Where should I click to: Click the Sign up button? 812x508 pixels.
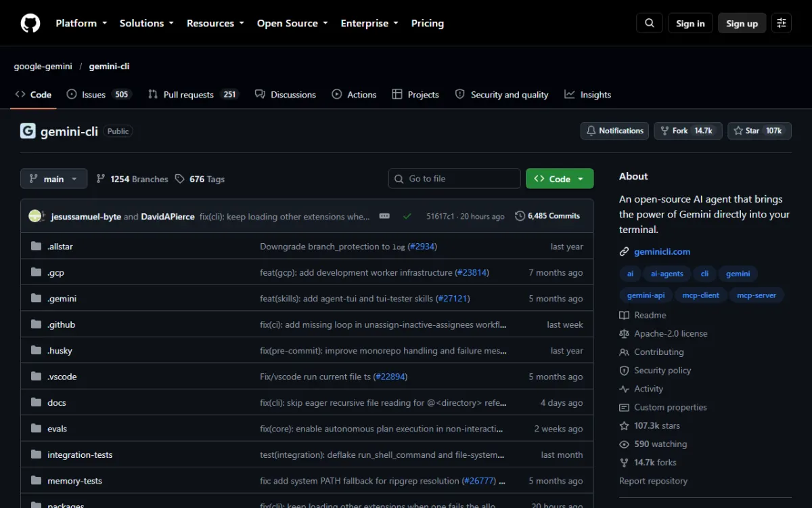pyautogui.click(x=742, y=23)
